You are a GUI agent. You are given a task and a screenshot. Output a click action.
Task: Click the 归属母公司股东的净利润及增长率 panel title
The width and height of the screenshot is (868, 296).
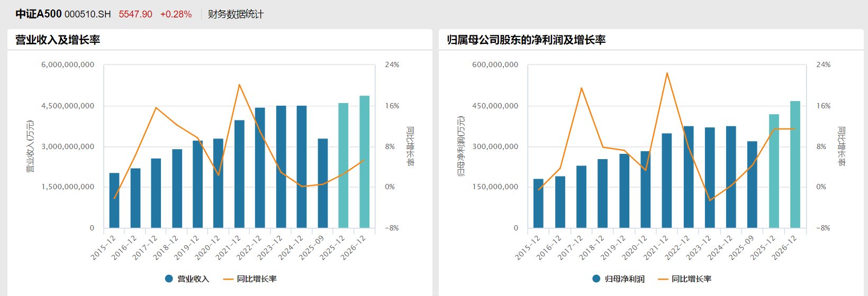(526, 40)
